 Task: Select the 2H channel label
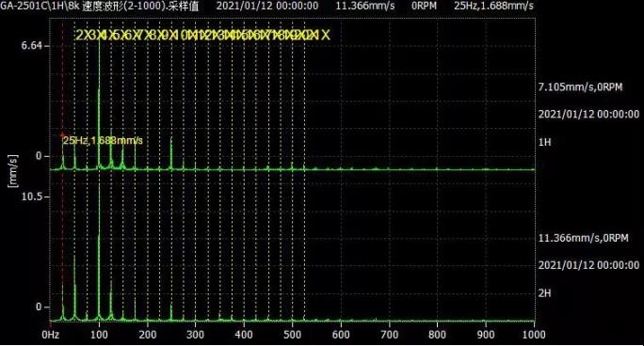click(544, 293)
